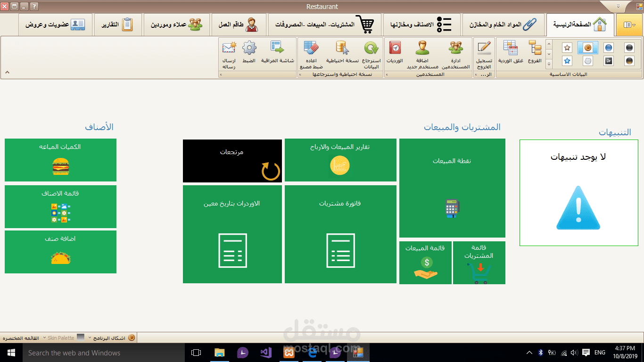Collapse the ribbon using the left chevron

tap(7, 73)
